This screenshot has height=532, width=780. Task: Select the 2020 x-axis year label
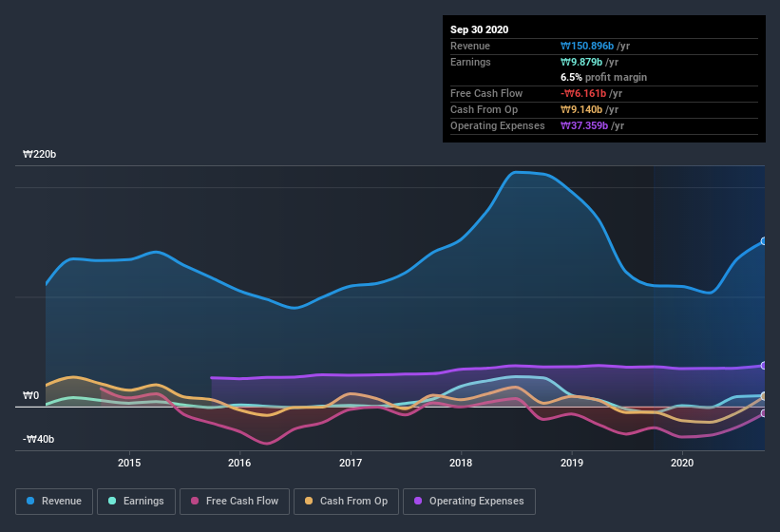(x=682, y=463)
